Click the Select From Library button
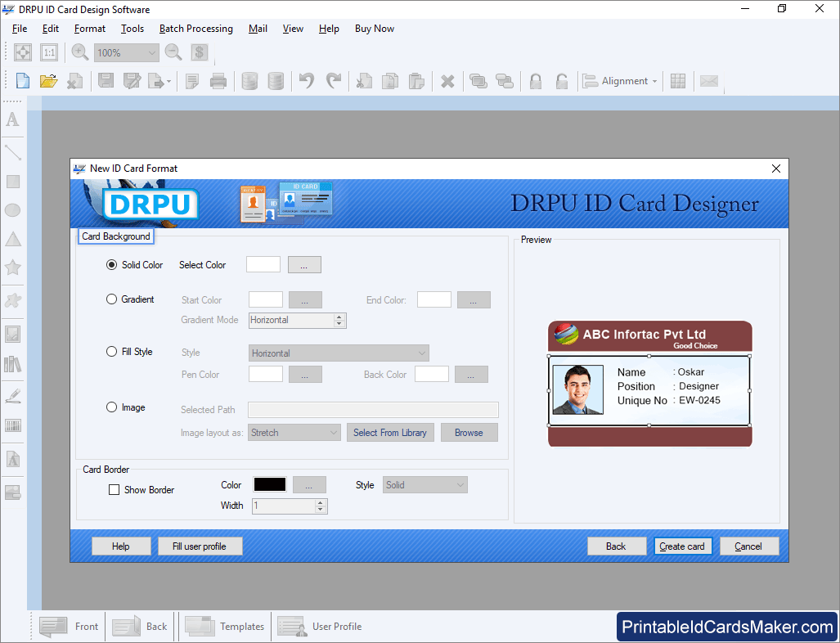Screen dimensions: 840x643 coord(390,433)
